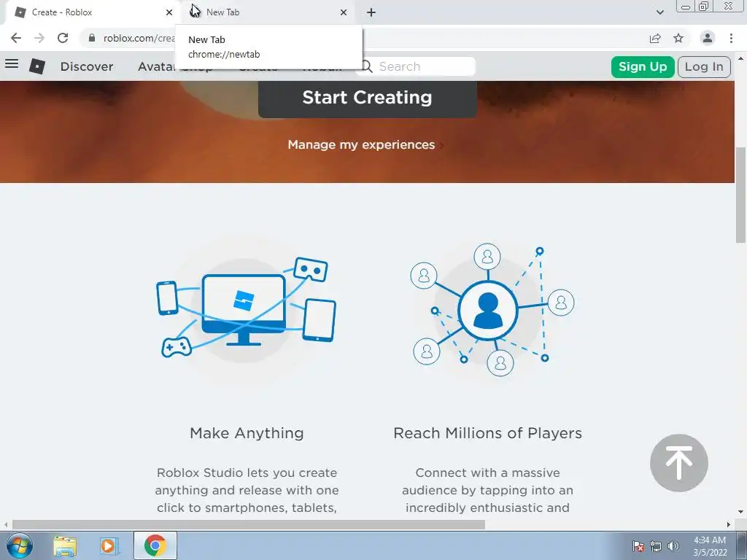Open the volume speaker tray icon
The width and height of the screenshot is (747, 560).
673,546
